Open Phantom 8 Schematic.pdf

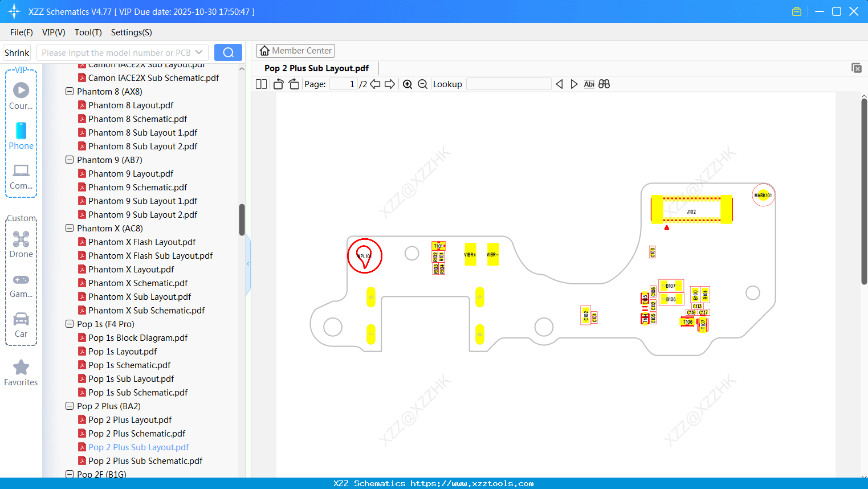click(x=138, y=119)
